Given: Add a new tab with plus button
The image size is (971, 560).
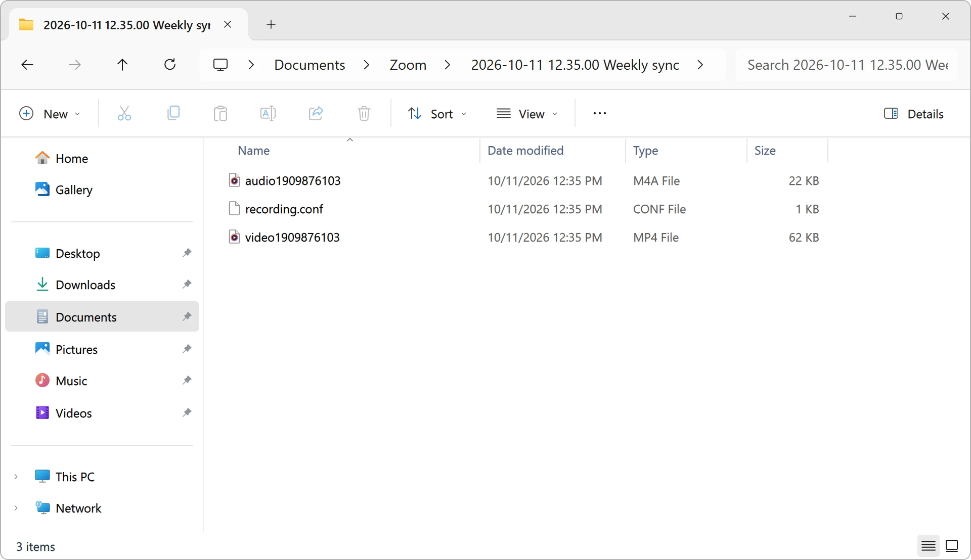Looking at the screenshot, I should [271, 24].
